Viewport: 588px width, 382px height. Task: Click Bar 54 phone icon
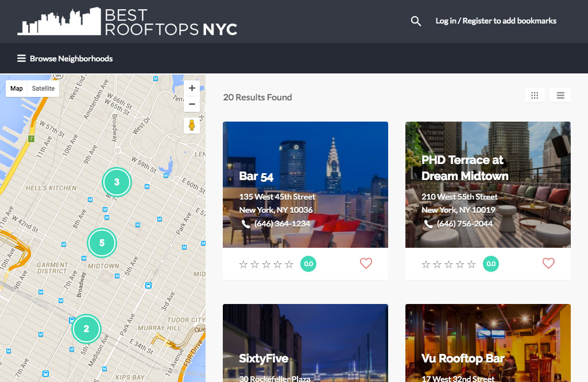[x=246, y=224]
